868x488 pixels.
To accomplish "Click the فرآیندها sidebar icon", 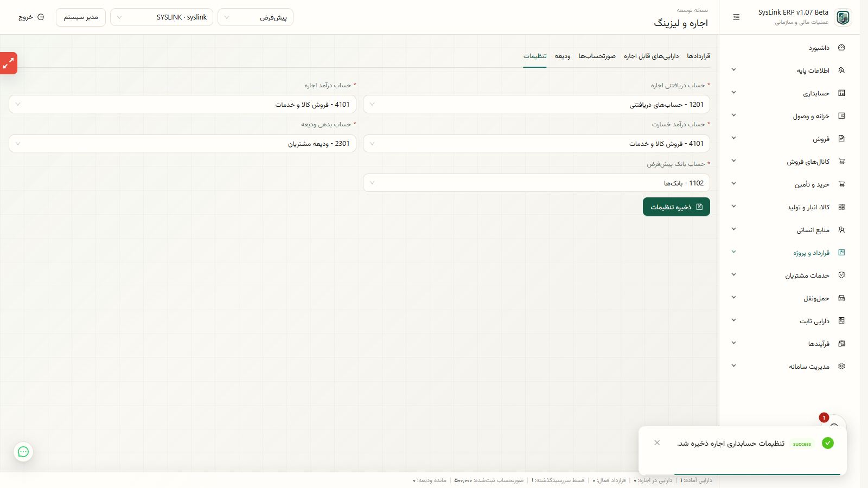I will 841,344.
